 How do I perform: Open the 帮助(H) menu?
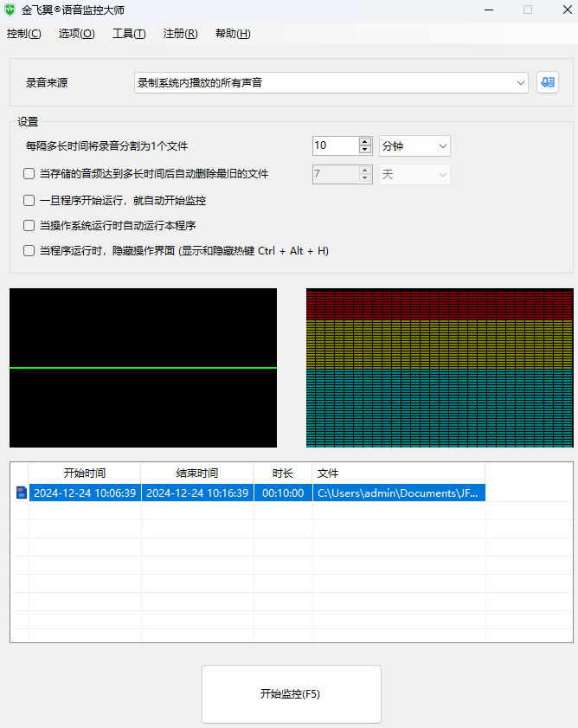pyautogui.click(x=233, y=34)
